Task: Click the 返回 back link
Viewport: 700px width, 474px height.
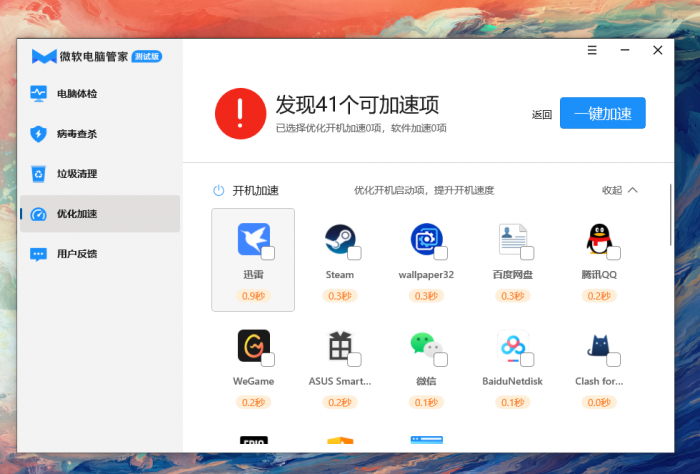Action: 542,115
